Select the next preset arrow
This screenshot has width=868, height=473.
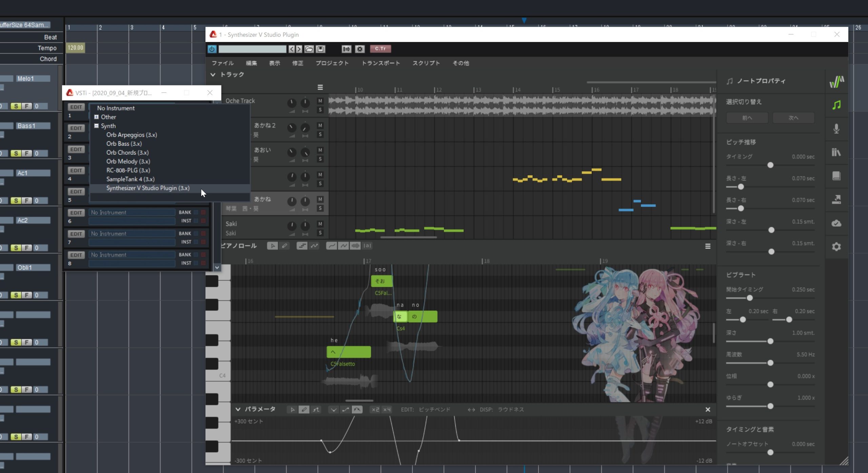point(299,49)
